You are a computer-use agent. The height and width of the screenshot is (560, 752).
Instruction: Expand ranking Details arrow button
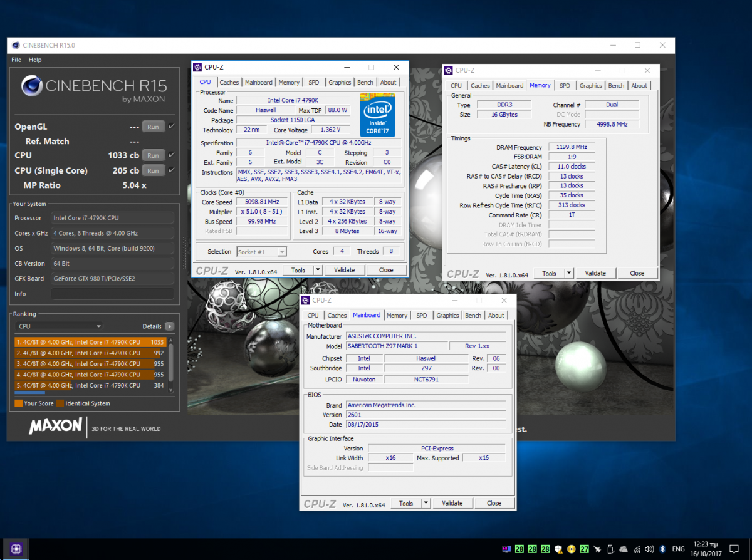click(x=169, y=326)
